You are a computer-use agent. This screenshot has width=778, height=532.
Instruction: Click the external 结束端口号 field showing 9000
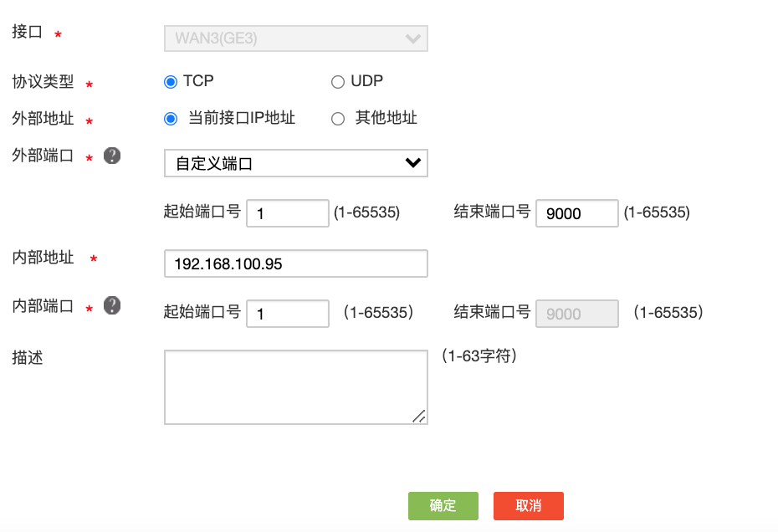576,213
